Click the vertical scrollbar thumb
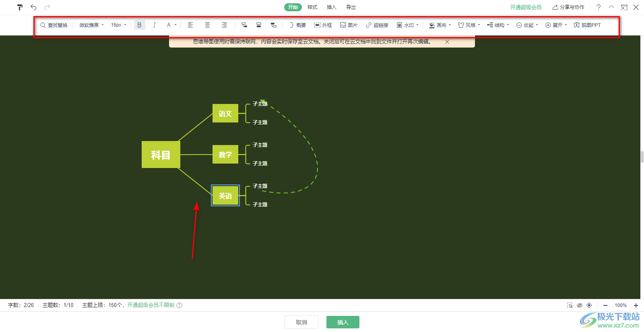The image size is (644, 332). [x=642, y=156]
